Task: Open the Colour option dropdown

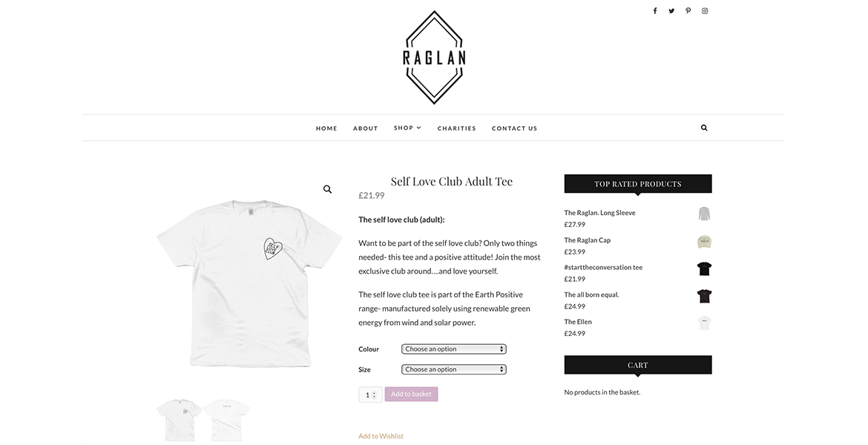Action: coord(453,349)
